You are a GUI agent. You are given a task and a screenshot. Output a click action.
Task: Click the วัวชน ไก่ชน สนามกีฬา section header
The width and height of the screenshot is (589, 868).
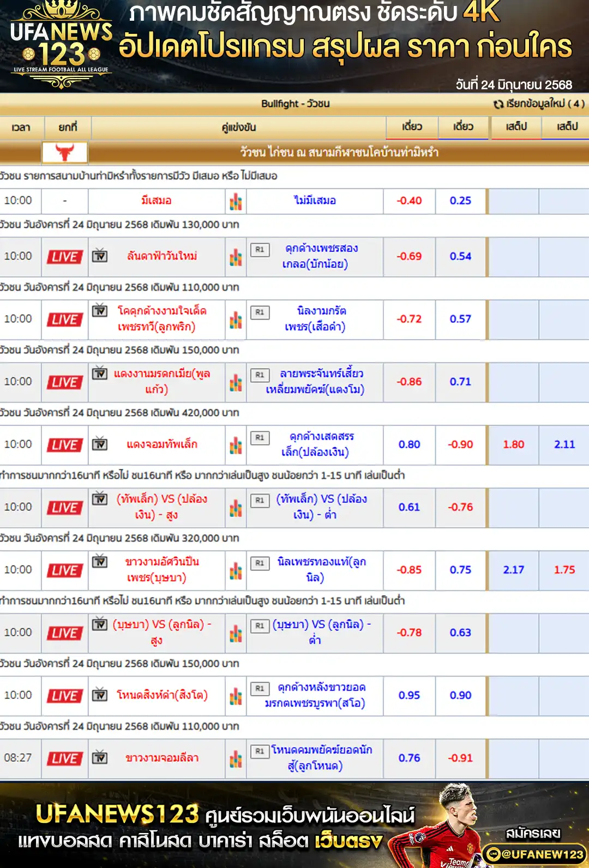(339, 152)
